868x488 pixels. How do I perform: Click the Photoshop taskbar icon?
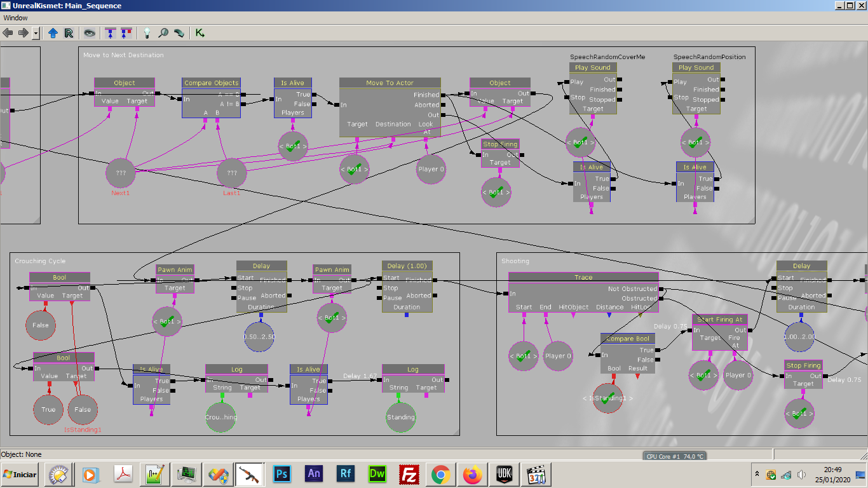tap(281, 475)
